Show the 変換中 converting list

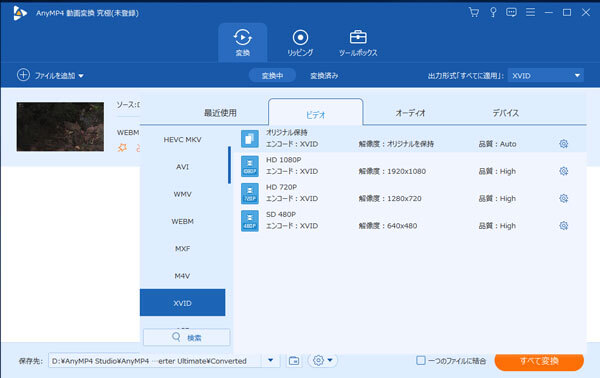click(272, 76)
